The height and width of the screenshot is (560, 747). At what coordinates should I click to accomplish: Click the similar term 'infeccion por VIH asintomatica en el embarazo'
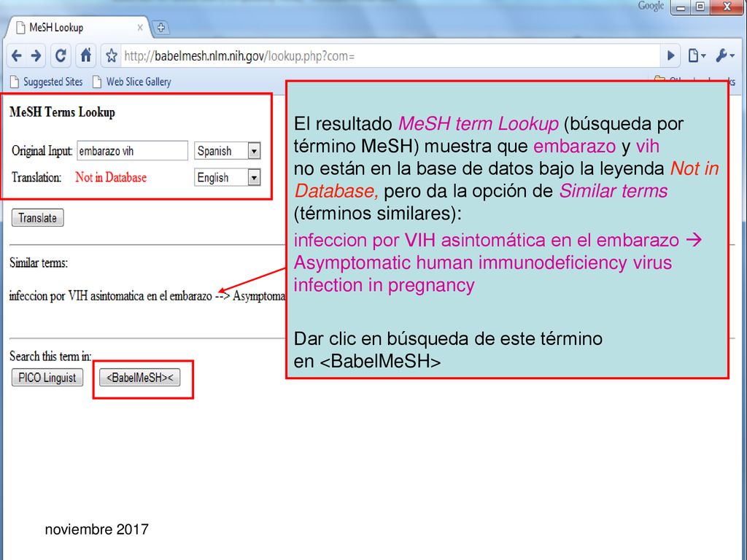[111, 296]
